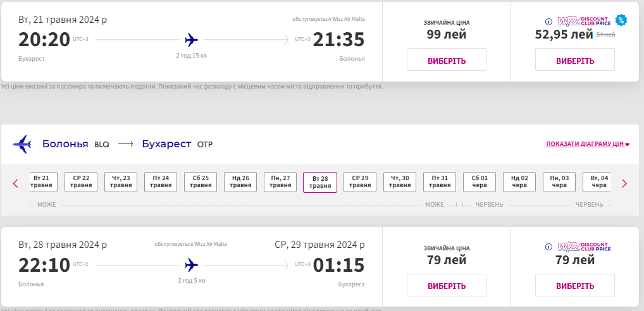Click the info icon beside top Wizz Discount Club

tap(548, 20)
